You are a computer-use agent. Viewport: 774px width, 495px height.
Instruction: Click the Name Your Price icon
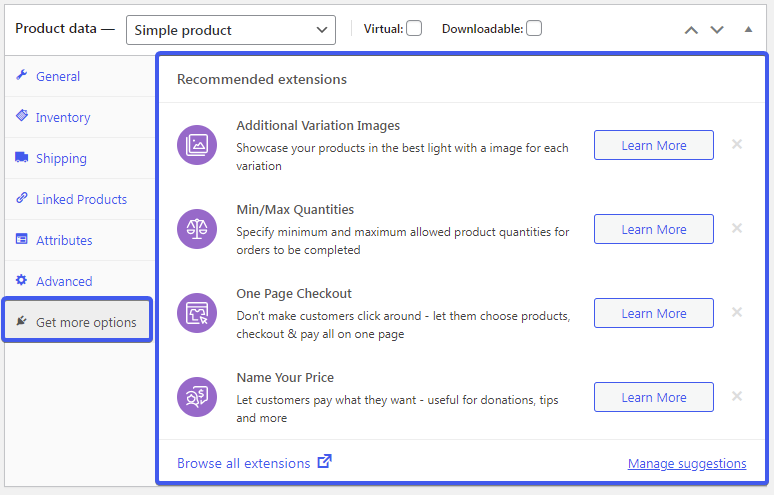(197, 397)
